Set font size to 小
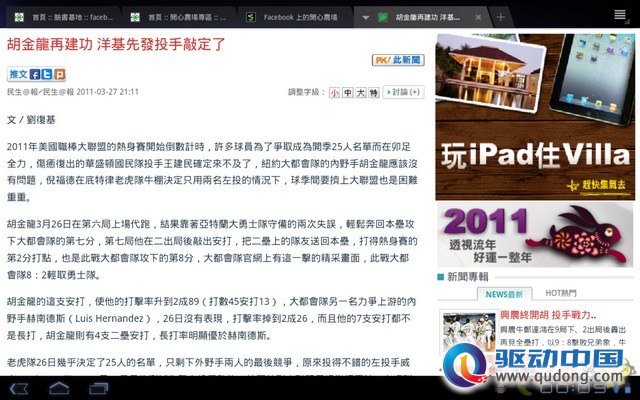Viewport: 640px width, 400px height. click(x=335, y=93)
